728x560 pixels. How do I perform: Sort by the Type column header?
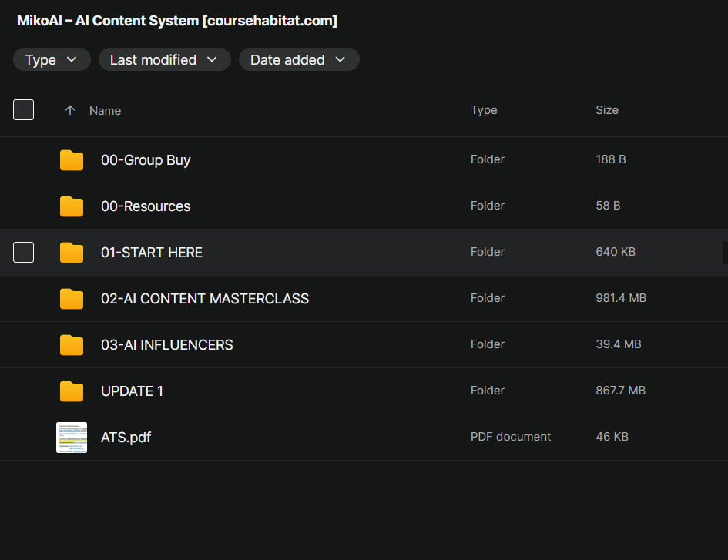coord(484,110)
